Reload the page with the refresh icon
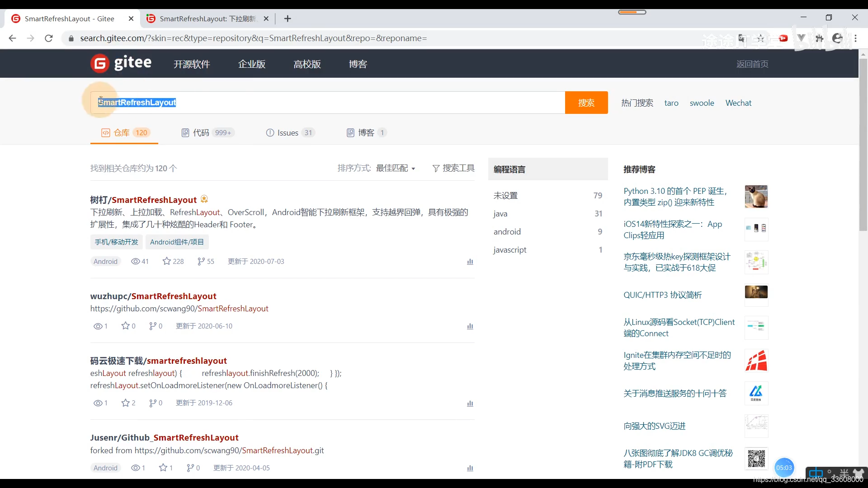 [x=49, y=38]
